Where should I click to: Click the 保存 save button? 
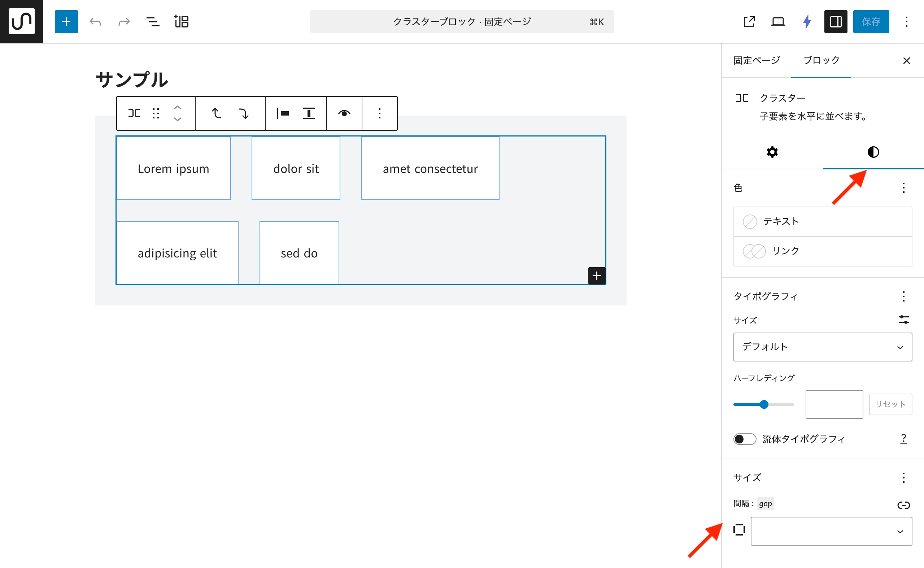click(871, 22)
